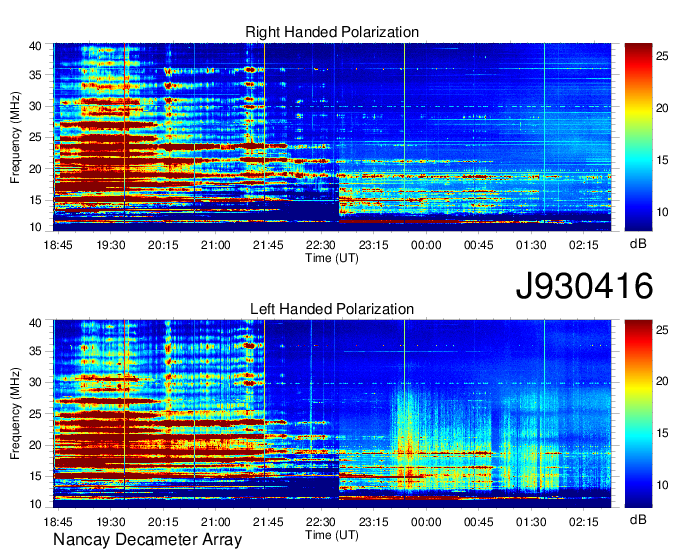Image resolution: width=680 pixels, height=552 pixels.
Task: Select the J930416 observation label
Action: (x=584, y=286)
